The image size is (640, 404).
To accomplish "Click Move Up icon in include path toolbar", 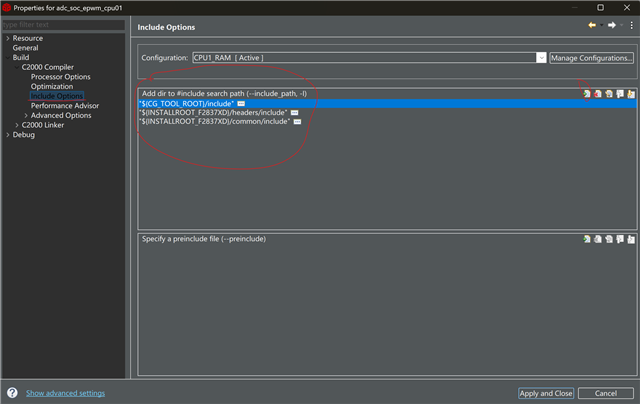I will coord(620,94).
